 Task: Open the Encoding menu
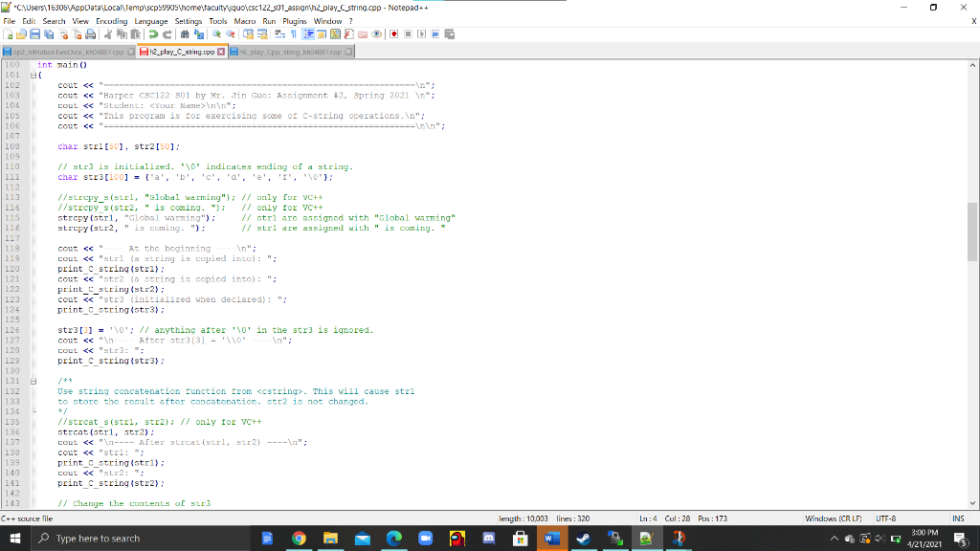111,21
